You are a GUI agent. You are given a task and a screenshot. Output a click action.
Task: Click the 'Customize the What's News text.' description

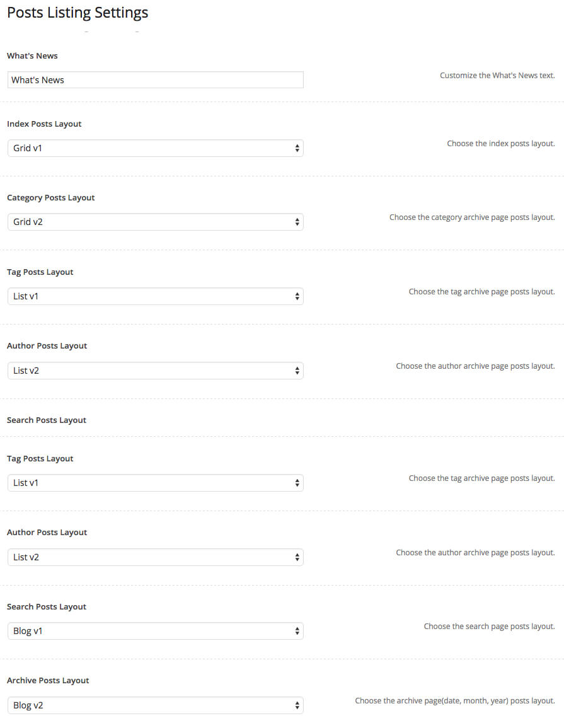click(x=497, y=75)
